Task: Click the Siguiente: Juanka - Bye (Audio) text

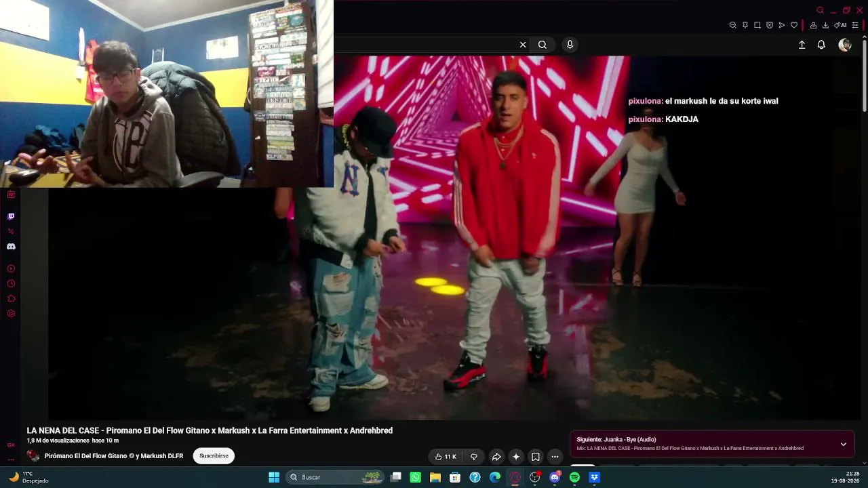Action: point(616,439)
